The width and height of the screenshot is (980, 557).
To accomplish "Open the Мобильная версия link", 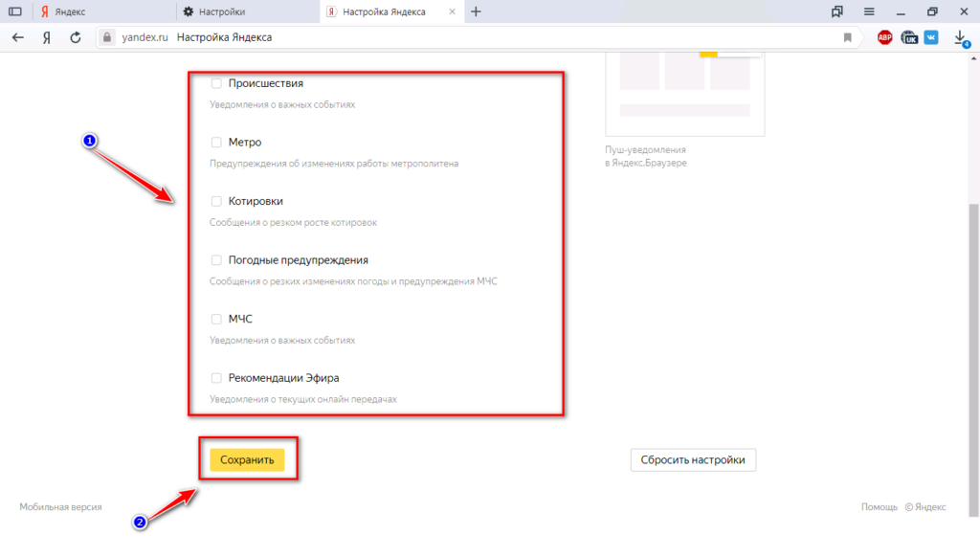I will pos(60,507).
